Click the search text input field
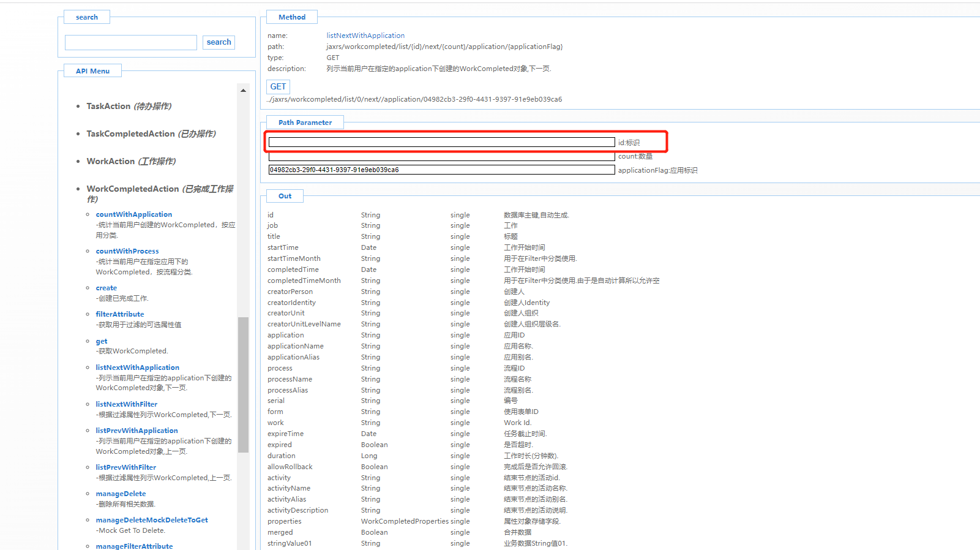980x550 pixels. coord(131,42)
